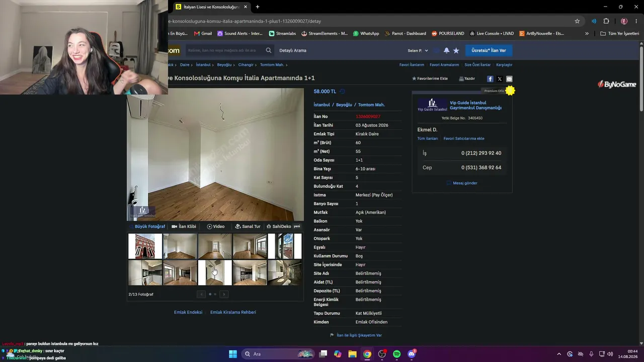Open the Emlak Kiralama Rehberi link

coord(233,312)
